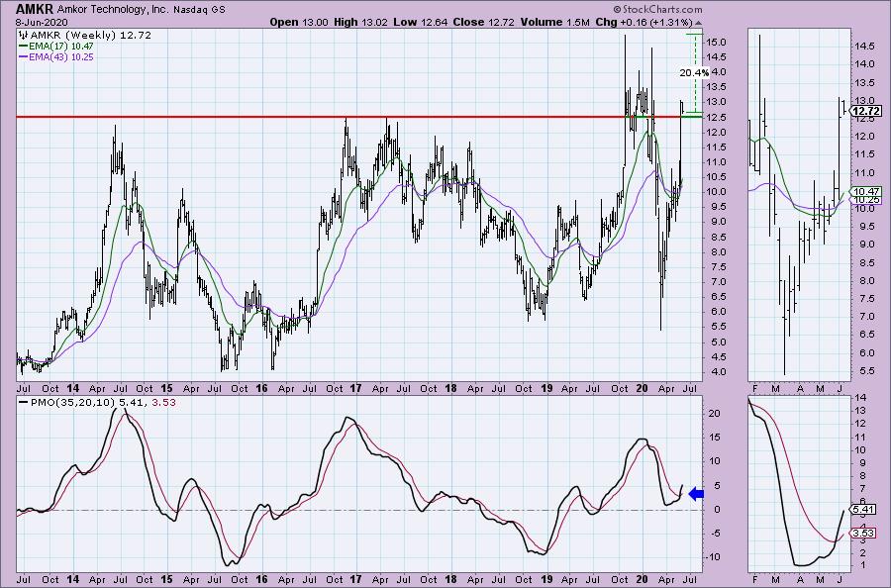
Task: Click the -10 PMO axis label
Action: point(714,556)
